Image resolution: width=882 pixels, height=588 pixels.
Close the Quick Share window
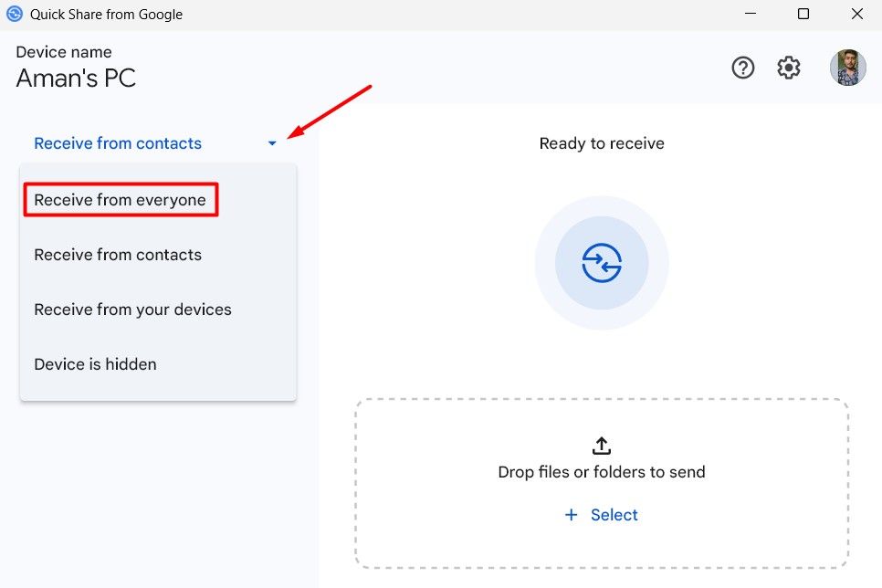click(x=856, y=14)
